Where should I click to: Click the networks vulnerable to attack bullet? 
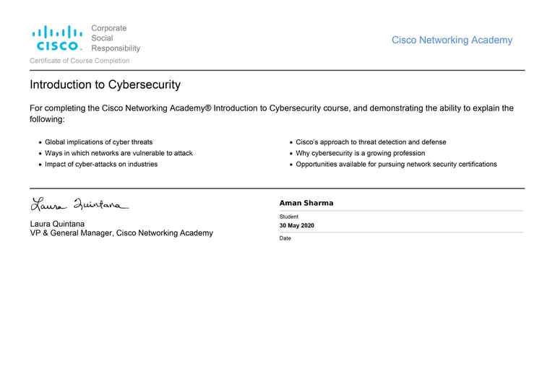pos(119,153)
